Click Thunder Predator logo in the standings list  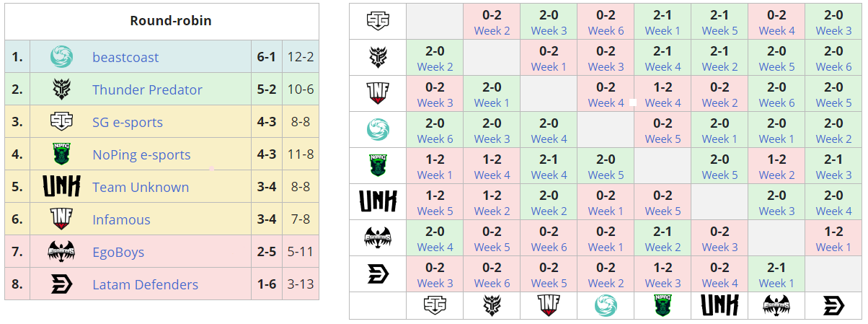pos(61,89)
